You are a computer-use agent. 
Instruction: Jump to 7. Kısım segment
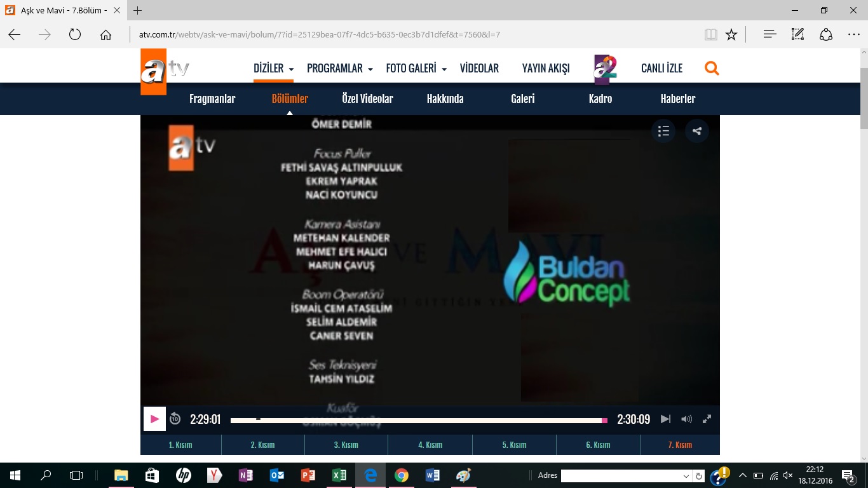click(680, 445)
